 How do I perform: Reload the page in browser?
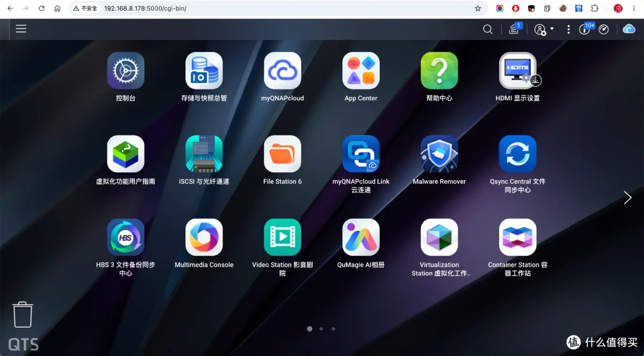[42, 8]
